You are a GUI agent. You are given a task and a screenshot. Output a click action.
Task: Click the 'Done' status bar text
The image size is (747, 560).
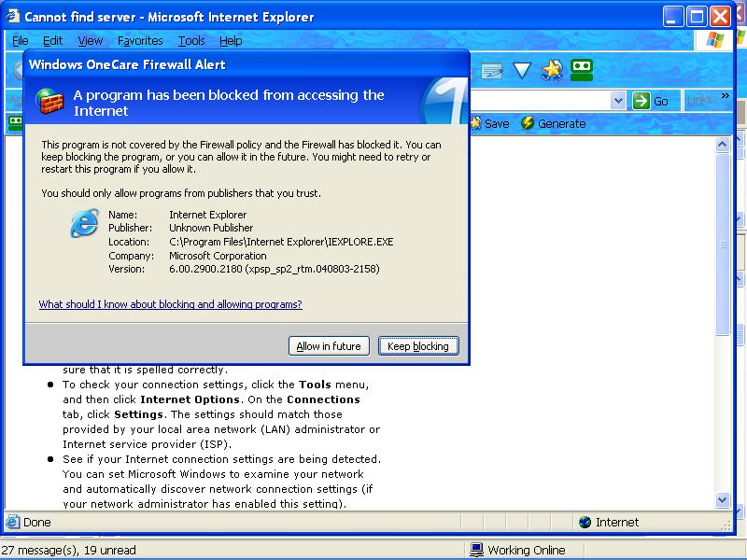[37, 523]
